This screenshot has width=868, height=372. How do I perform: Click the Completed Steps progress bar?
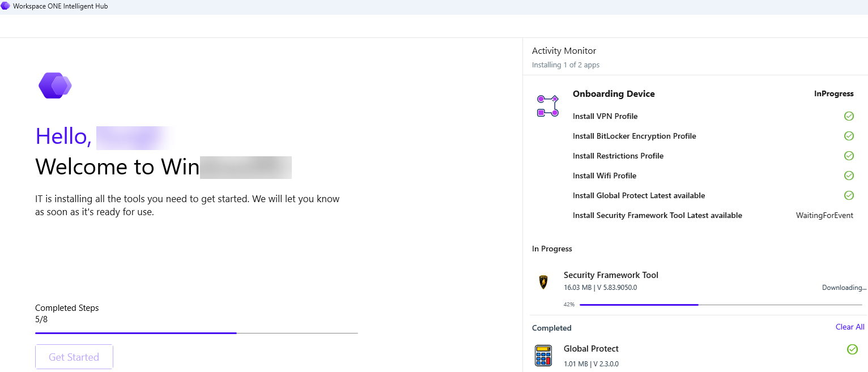pos(197,333)
